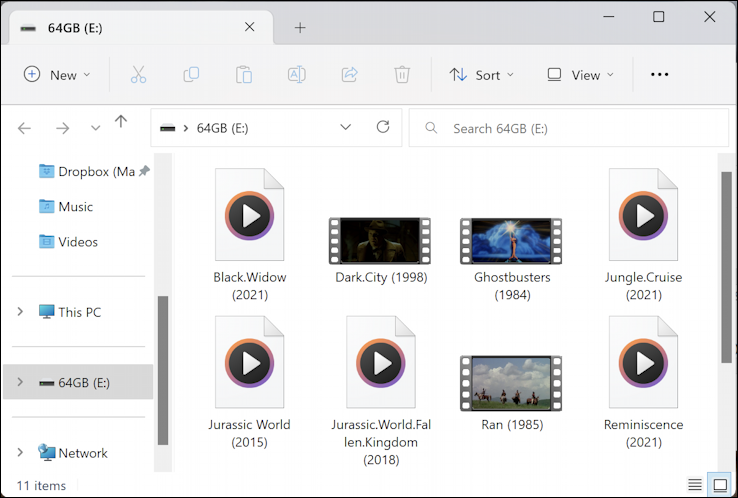Click the Search 64GB (E:) field
The image size is (738, 498).
(569, 128)
